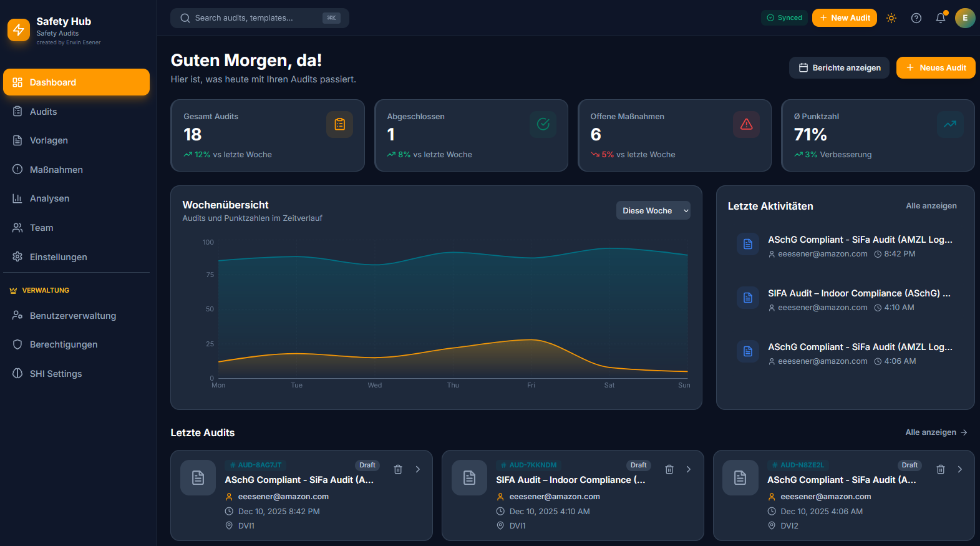
Task: Delete audit AUD-8AG7JT with trash icon
Action: (398, 469)
